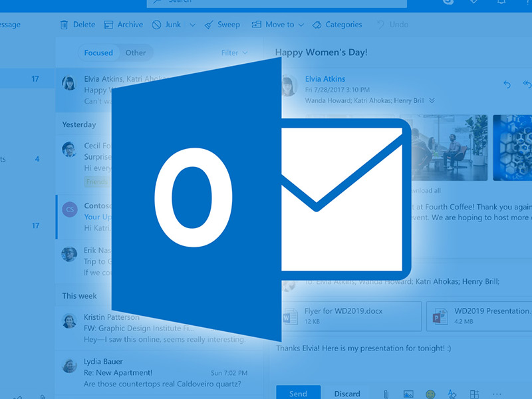Open the blue hexagon pattern image thumbnail
Image resolution: width=532 pixels, height=399 pixels.
[512, 148]
